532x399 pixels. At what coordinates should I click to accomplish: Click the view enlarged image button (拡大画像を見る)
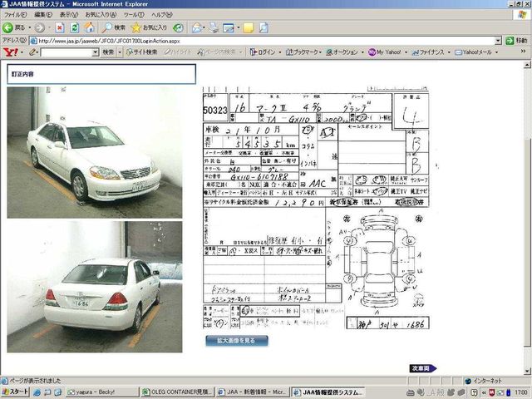point(236,341)
